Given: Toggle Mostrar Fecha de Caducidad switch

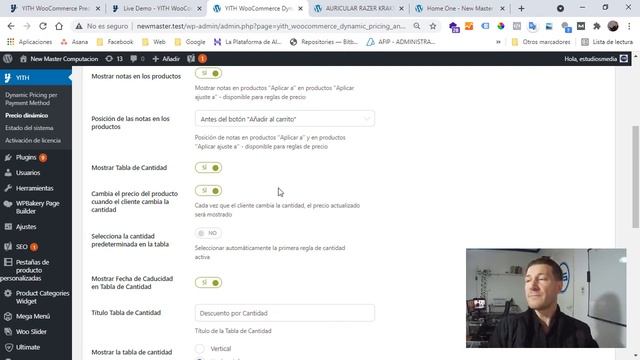Looking at the screenshot, I should tap(208, 282).
